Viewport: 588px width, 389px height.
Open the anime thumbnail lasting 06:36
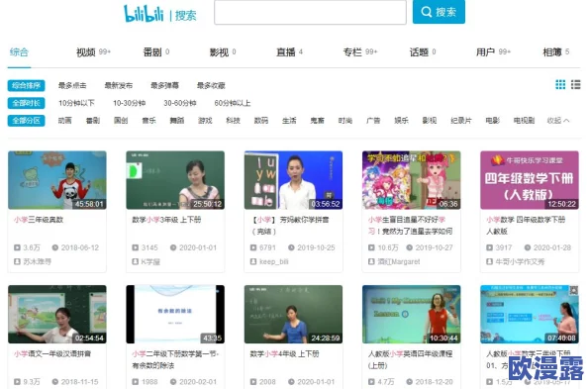[x=412, y=180]
